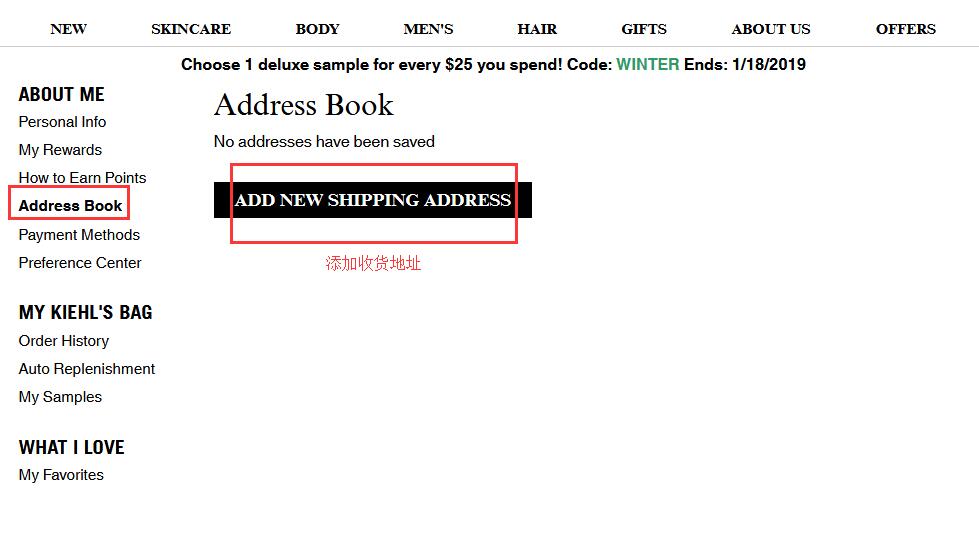
Task: Open the GIFTS section
Action: [x=644, y=29]
